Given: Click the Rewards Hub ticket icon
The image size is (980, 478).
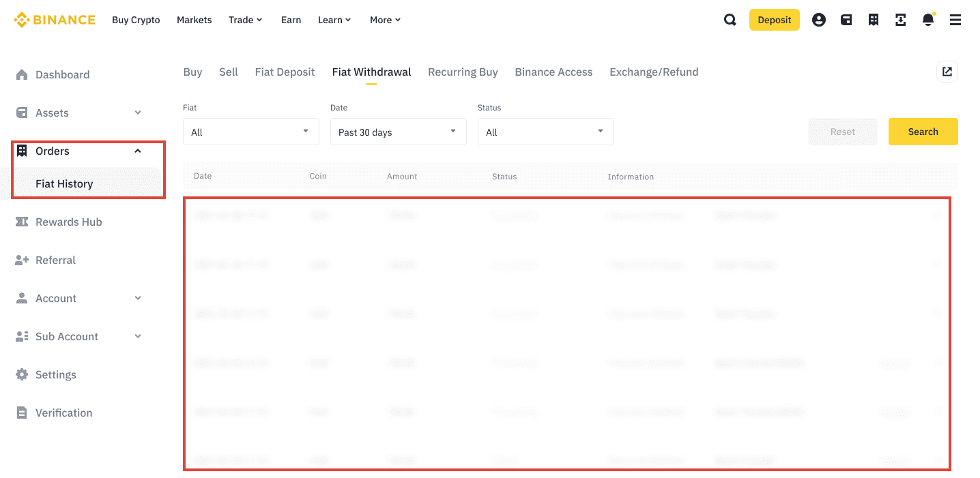Looking at the screenshot, I should pyautogui.click(x=22, y=222).
